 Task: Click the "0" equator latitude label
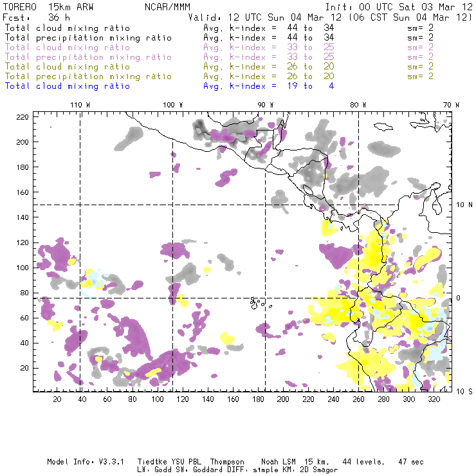coord(459,298)
